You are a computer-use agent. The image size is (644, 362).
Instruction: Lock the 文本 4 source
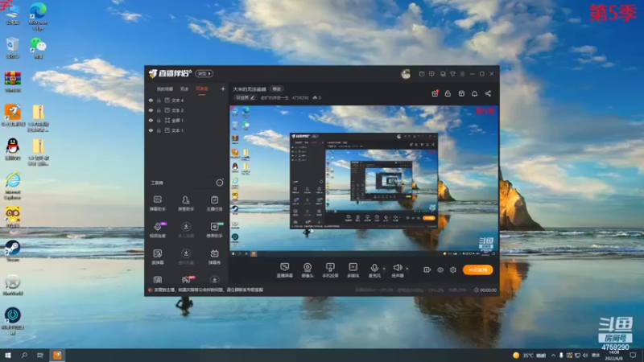click(159, 100)
